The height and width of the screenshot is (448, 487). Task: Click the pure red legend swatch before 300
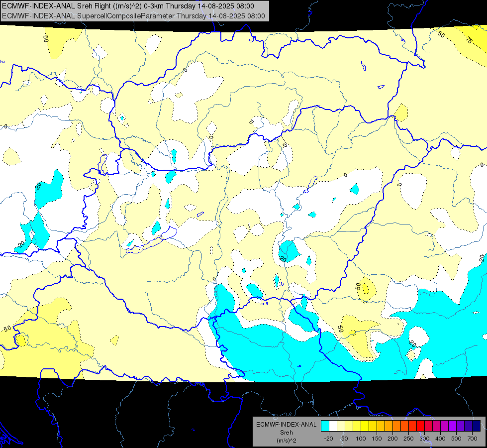421,426
